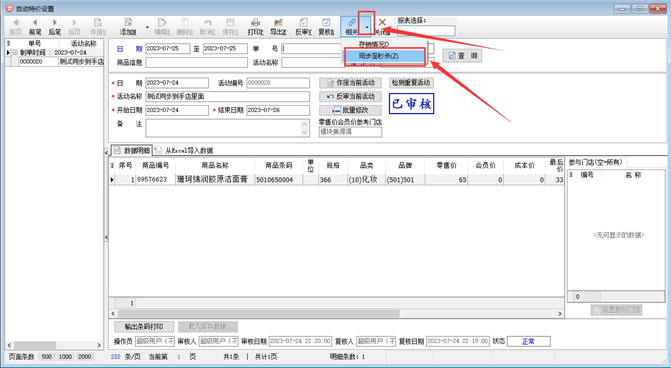Click 反审当前活动 button
The width and height of the screenshot is (671, 368).
(350, 96)
